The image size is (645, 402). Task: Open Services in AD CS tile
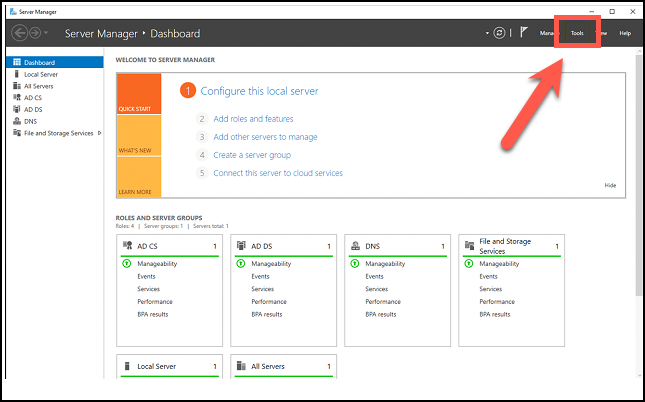point(148,289)
